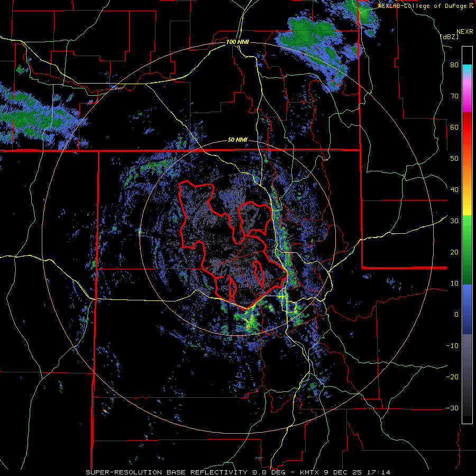Click the 30 dBZ scale value

coord(454,221)
